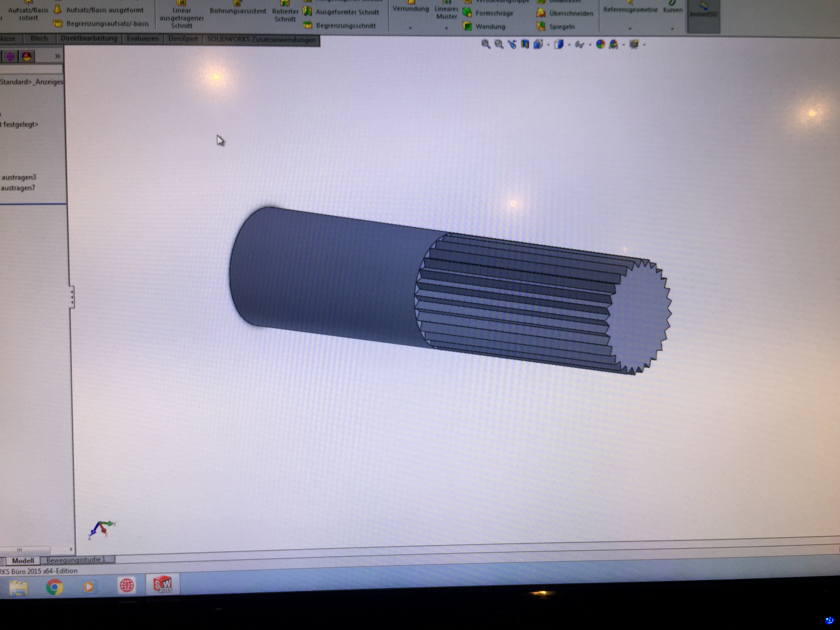Screen dimensions: 840x630
Task: Open Hide/Show Items dropdown arrow
Action: (590, 45)
